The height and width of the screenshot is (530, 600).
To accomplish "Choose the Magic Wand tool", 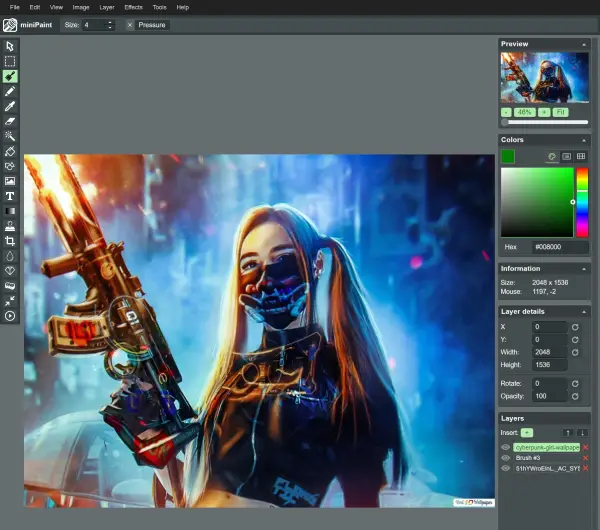I will coord(10,136).
